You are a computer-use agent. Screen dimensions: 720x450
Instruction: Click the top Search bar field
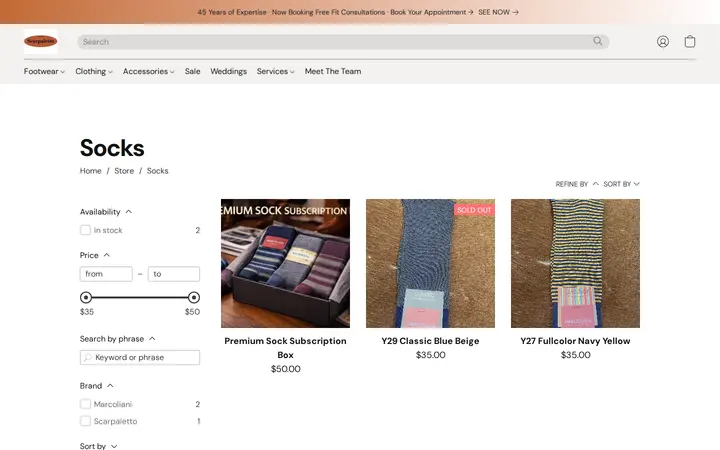(343, 42)
